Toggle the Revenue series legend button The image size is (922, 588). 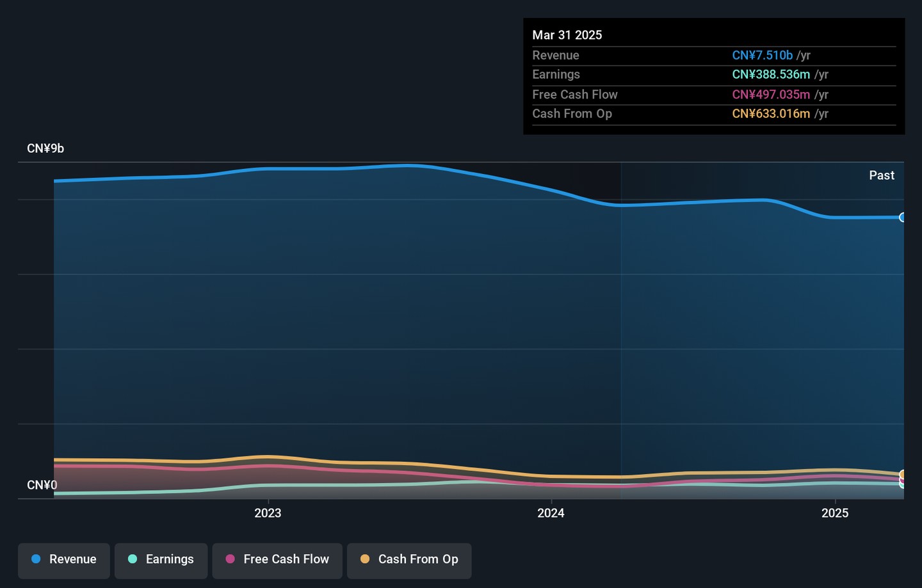pyautogui.click(x=64, y=560)
